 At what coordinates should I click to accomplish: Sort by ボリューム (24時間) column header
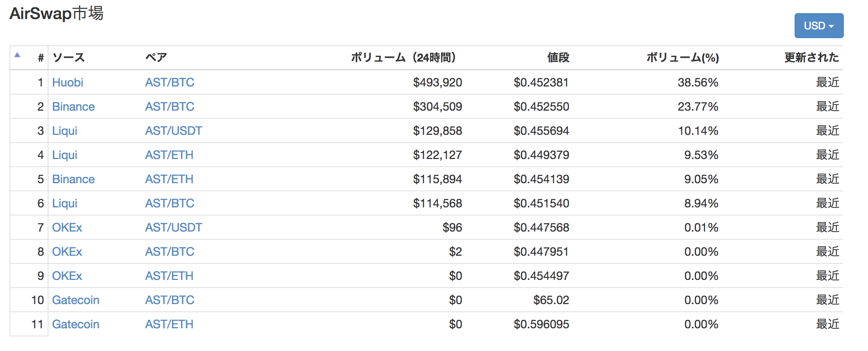403,58
